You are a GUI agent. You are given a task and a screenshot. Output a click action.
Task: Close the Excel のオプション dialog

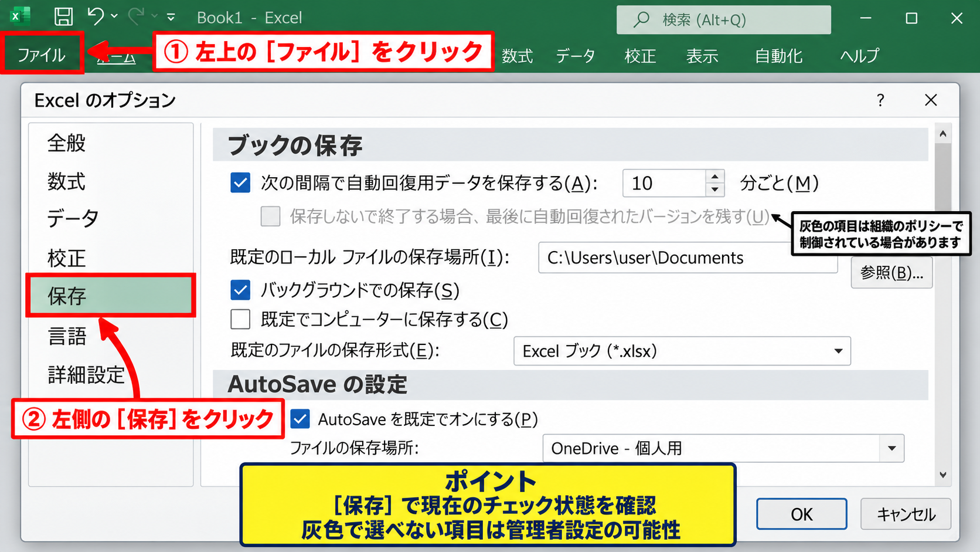(931, 100)
